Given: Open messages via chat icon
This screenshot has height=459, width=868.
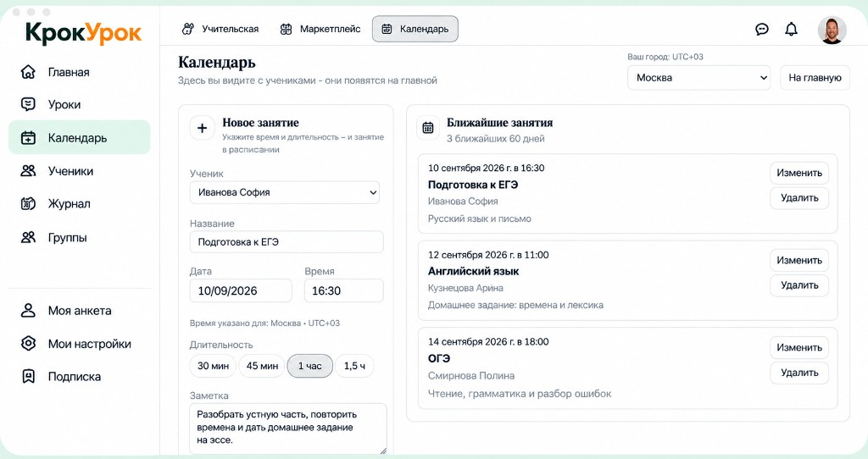Looking at the screenshot, I should tap(762, 30).
